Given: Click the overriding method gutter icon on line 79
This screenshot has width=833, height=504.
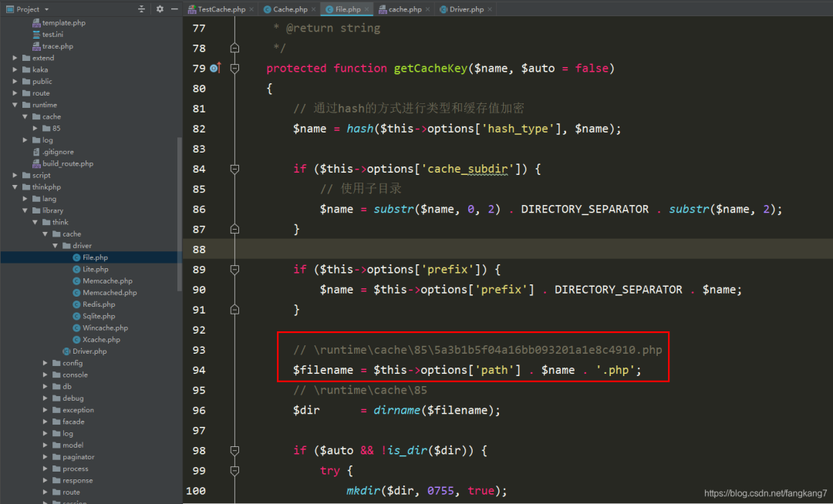Looking at the screenshot, I should 215,68.
